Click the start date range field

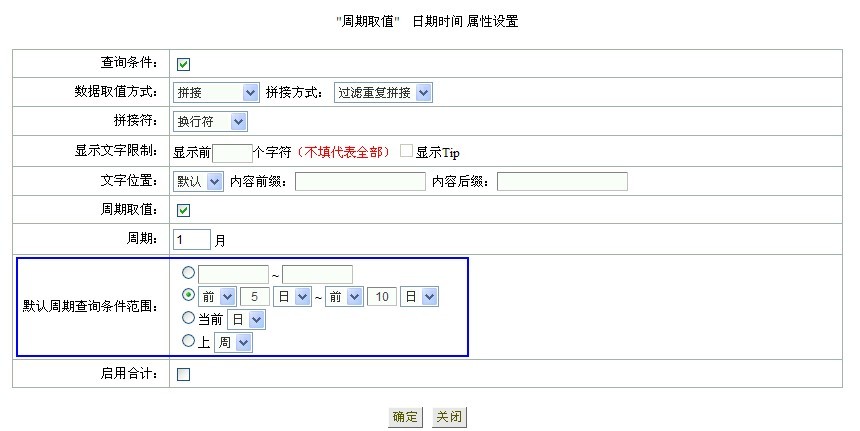point(233,274)
